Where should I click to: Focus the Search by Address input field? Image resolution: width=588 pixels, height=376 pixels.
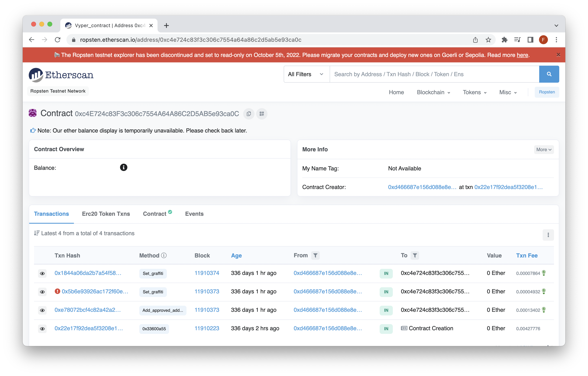pyautogui.click(x=434, y=74)
